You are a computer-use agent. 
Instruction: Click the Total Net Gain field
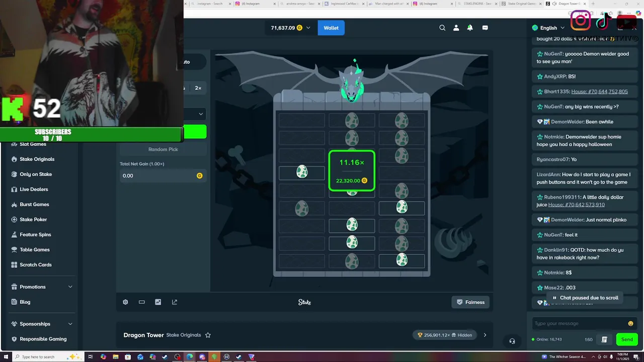click(163, 175)
